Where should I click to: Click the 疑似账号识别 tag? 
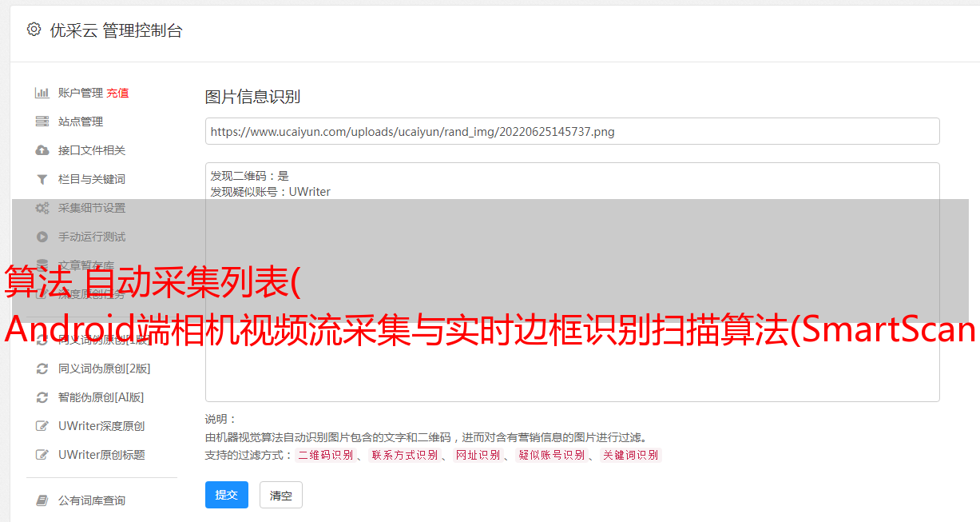pyautogui.click(x=551, y=455)
